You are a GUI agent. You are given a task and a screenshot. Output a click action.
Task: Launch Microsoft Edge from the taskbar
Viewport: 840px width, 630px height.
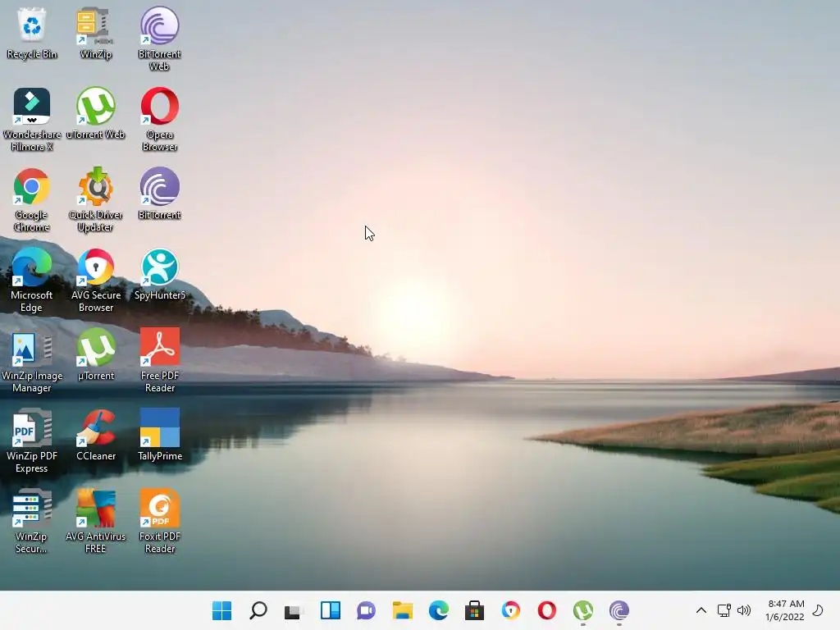point(438,610)
